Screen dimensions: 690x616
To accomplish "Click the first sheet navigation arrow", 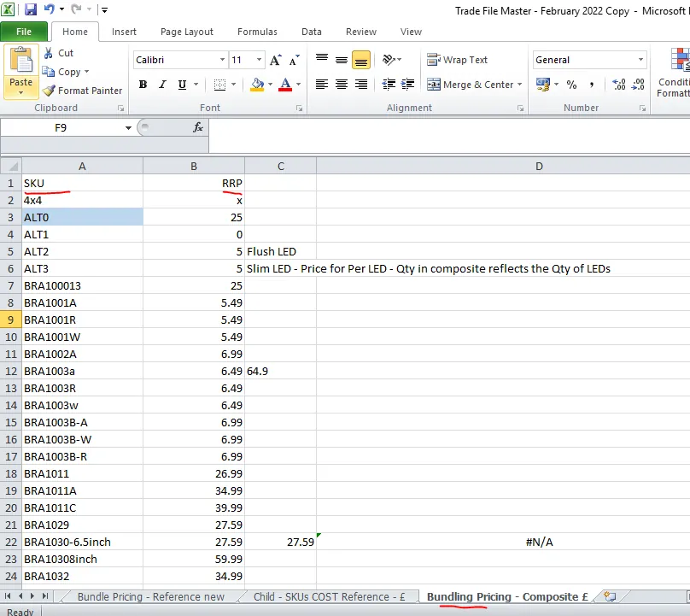I will pyautogui.click(x=8, y=596).
